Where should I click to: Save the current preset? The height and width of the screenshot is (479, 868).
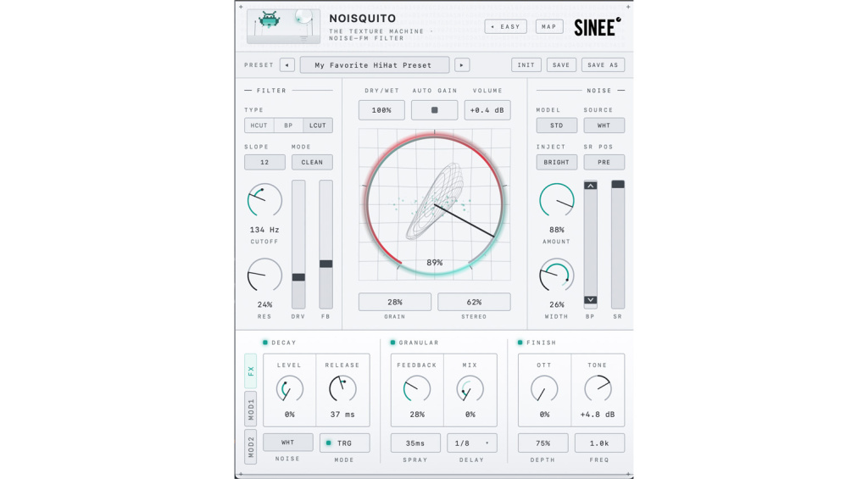point(561,64)
